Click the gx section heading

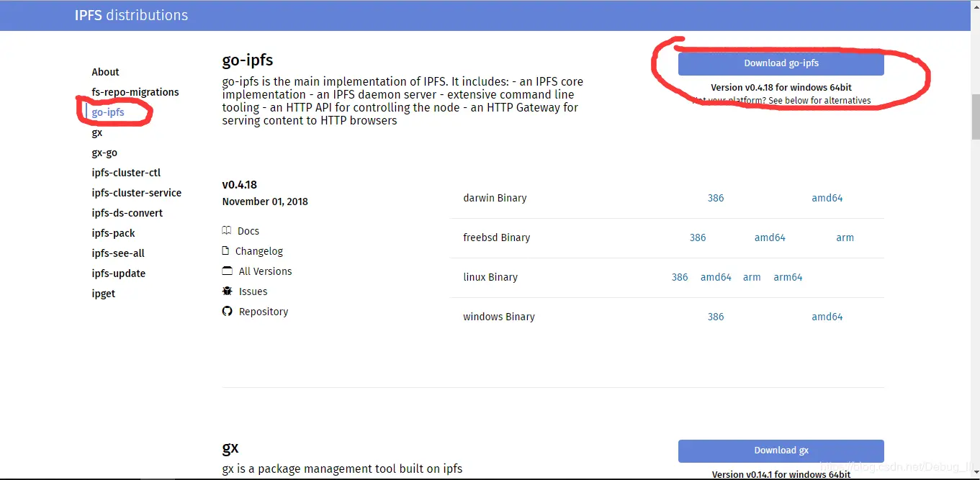230,448
